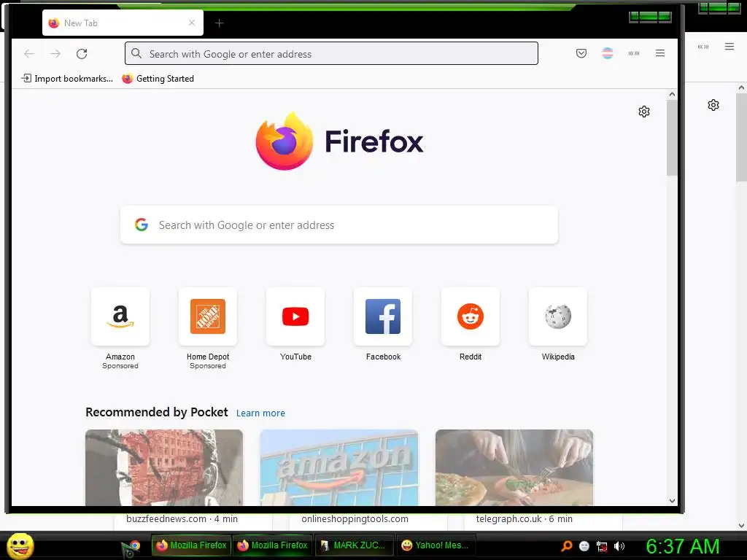Screen dimensions: 747x560
Task: Follow the Learn more Pocket link
Action: coord(260,413)
